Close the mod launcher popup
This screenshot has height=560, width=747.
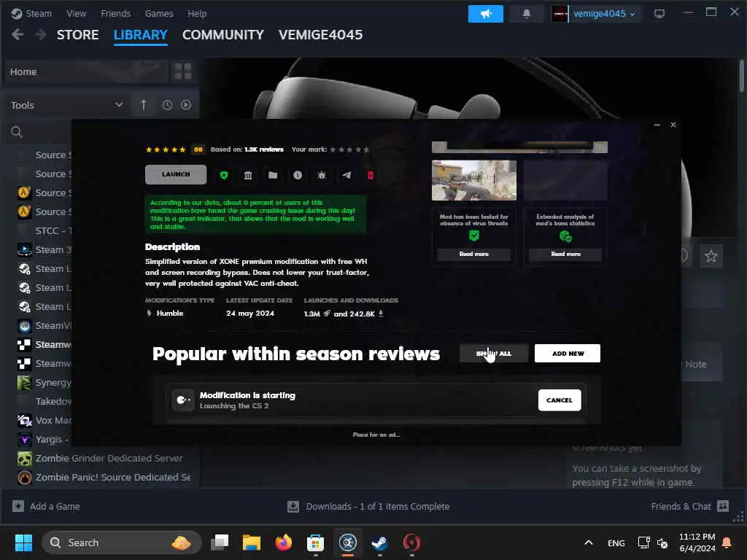(673, 125)
